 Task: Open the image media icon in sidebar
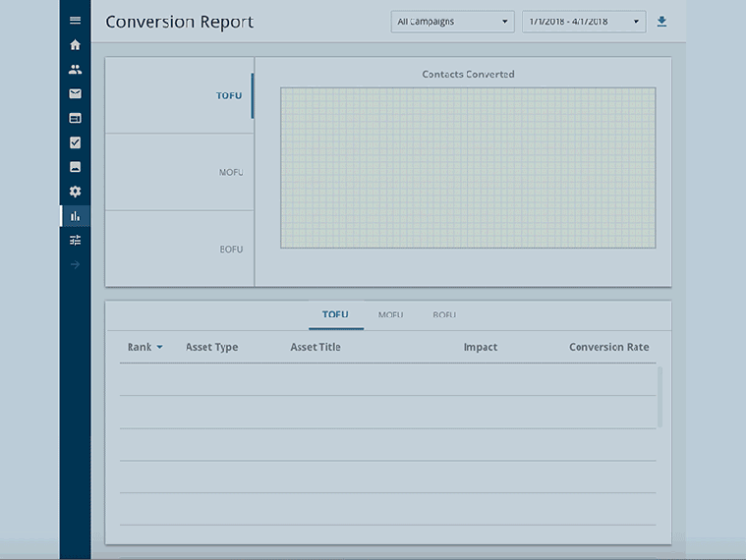(x=76, y=167)
